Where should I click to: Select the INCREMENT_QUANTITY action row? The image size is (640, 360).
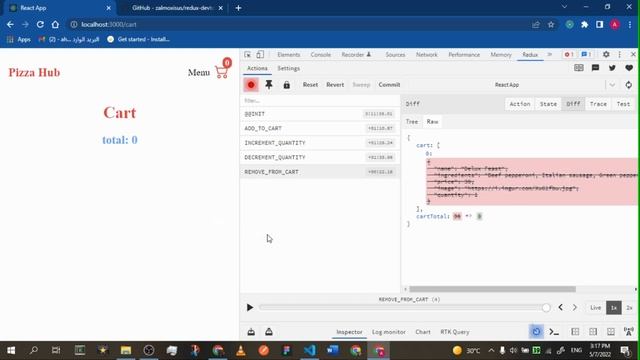point(320,143)
